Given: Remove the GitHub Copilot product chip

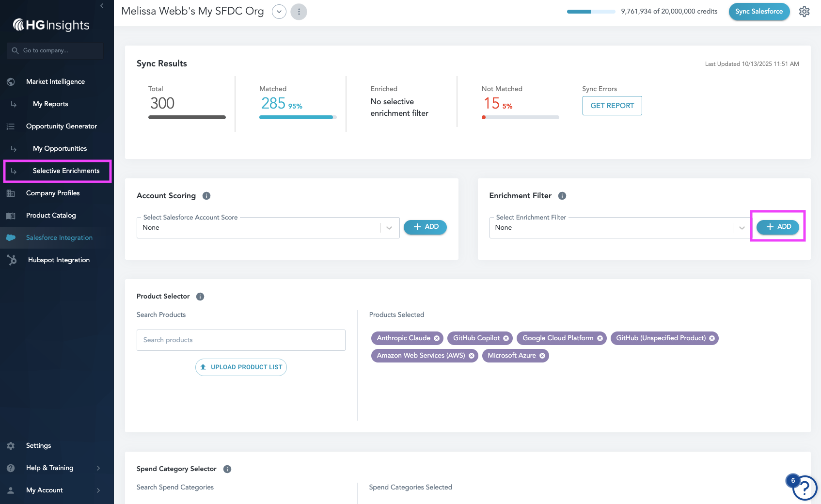Looking at the screenshot, I should (506, 338).
